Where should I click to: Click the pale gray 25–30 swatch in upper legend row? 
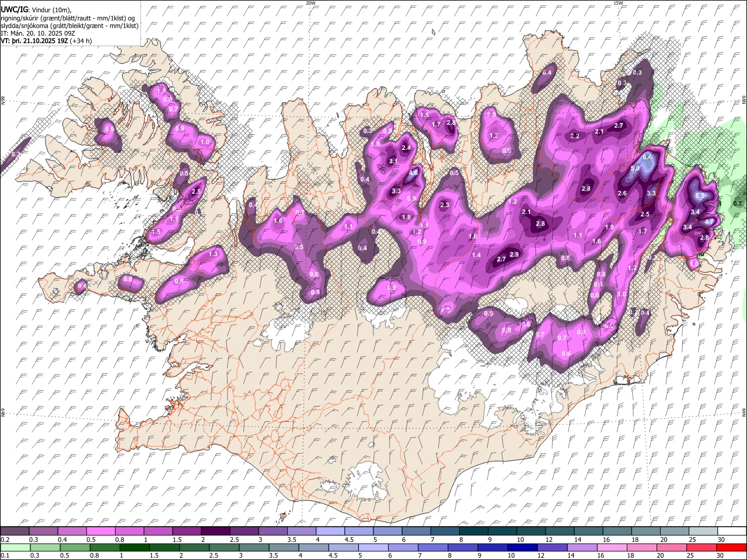[x=702, y=531]
